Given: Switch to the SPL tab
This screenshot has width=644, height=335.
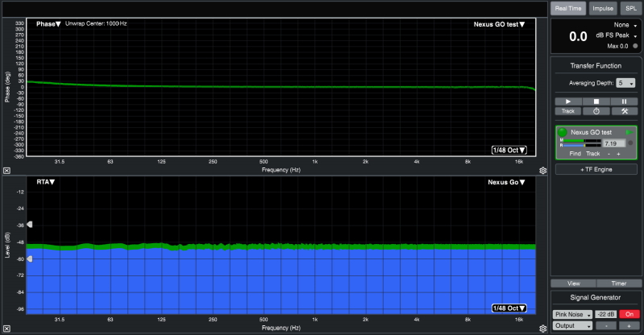Looking at the screenshot, I should 630,8.
